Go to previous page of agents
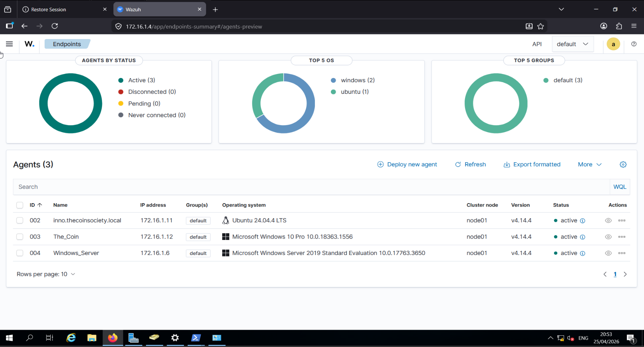 [605, 275]
